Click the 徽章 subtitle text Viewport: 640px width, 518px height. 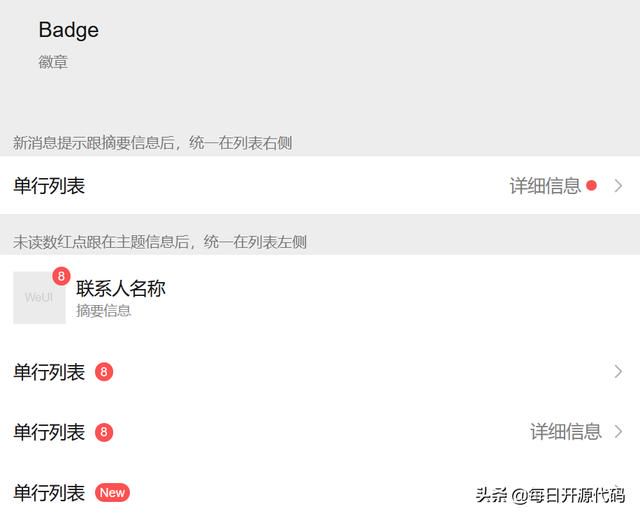click(53, 62)
